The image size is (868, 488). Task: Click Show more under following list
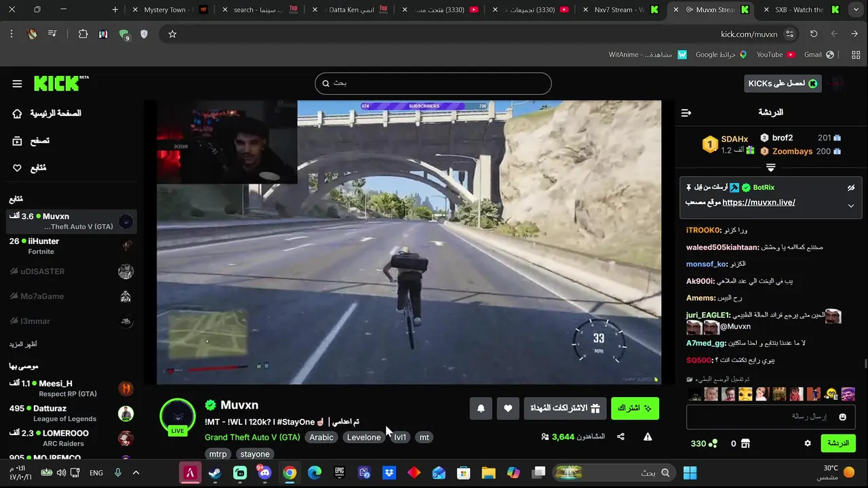tap(22, 344)
